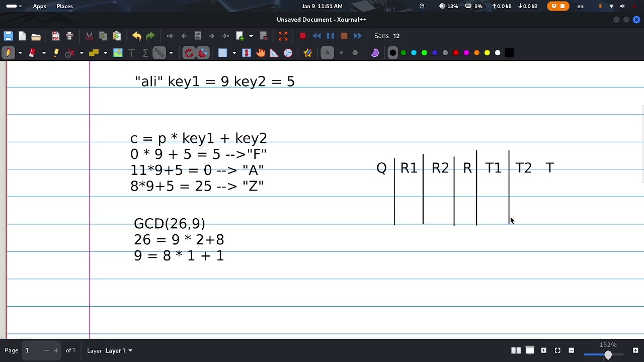The width and height of the screenshot is (644, 362).
Task: Select the yellow rectangle selection tool
Action: 94,53
